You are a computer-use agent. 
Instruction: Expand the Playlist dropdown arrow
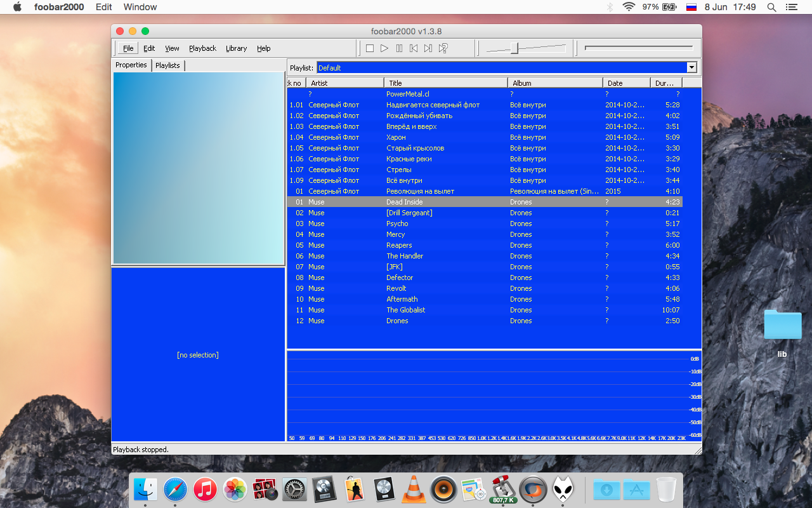[x=691, y=67]
